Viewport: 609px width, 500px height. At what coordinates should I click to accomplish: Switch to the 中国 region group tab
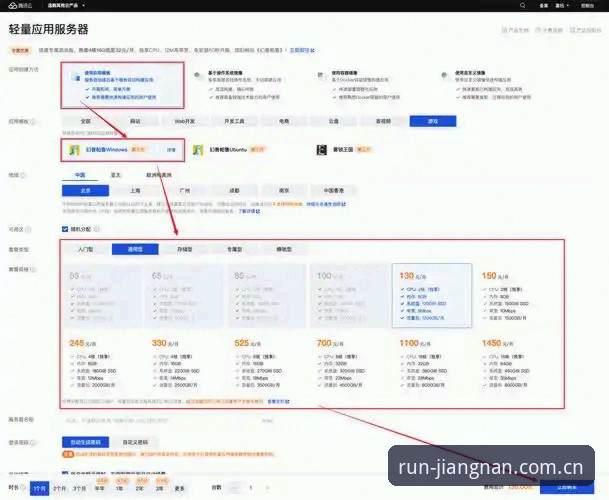click(80, 175)
